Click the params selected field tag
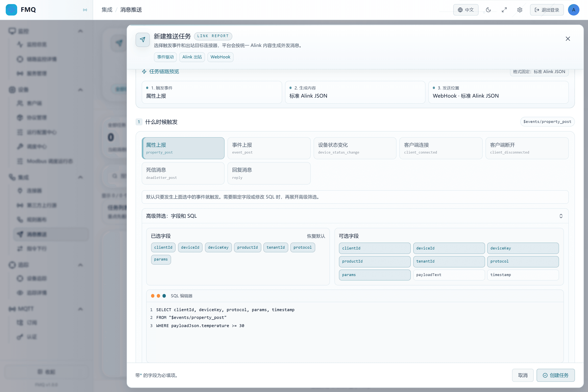The width and height of the screenshot is (588, 392). click(x=161, y=259)
